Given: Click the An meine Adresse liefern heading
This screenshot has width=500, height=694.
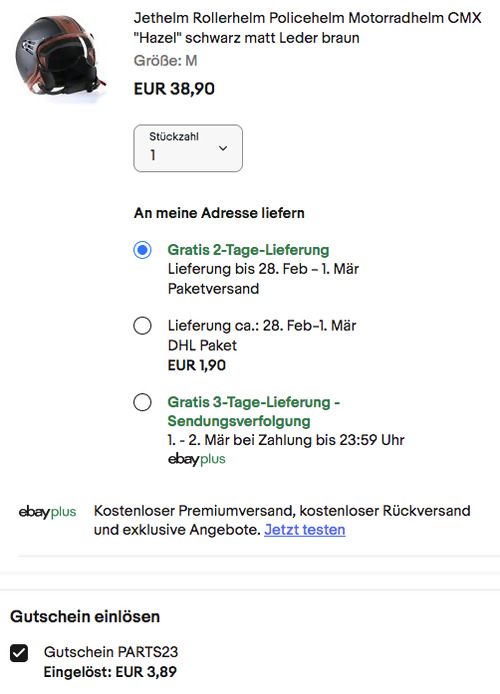Looking at the screenshot, I should coord(219,213).
